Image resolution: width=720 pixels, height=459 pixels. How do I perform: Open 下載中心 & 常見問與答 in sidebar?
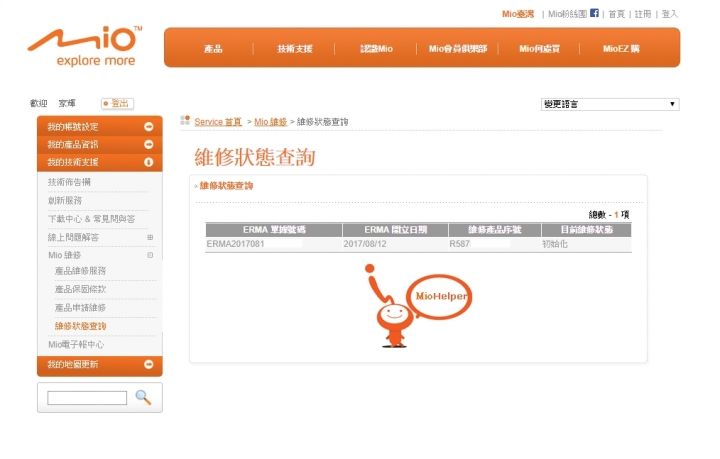pyautogui.click(x=91, y=219)
